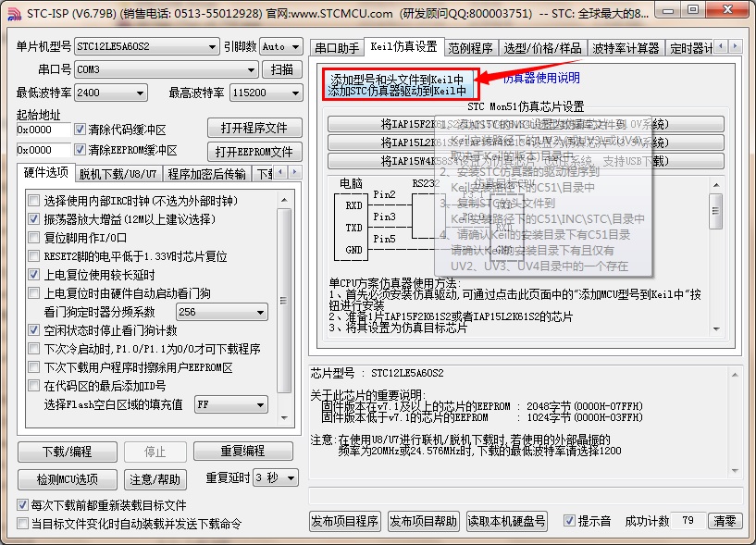The width and height of the screenshot is (756, 545).
Task: Click 将IAP15F2K61S2 set as simulator chip button
Action: 526,124
